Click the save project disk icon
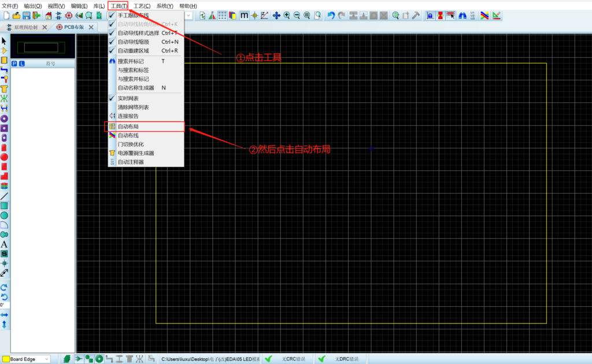 27,16
